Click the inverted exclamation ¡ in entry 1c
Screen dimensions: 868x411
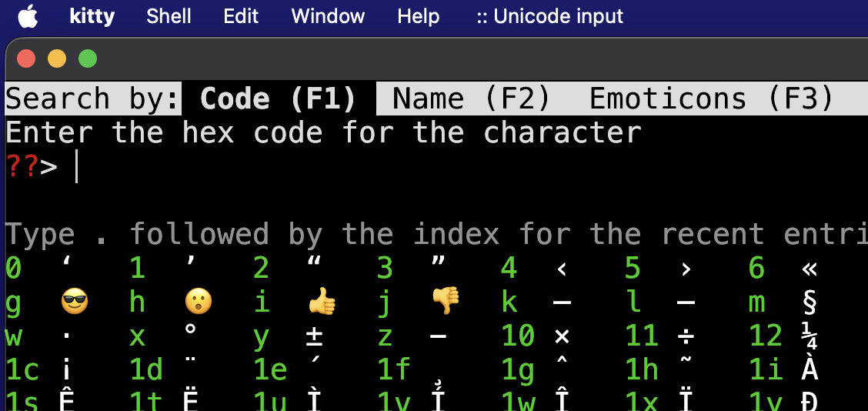[67, 371]
